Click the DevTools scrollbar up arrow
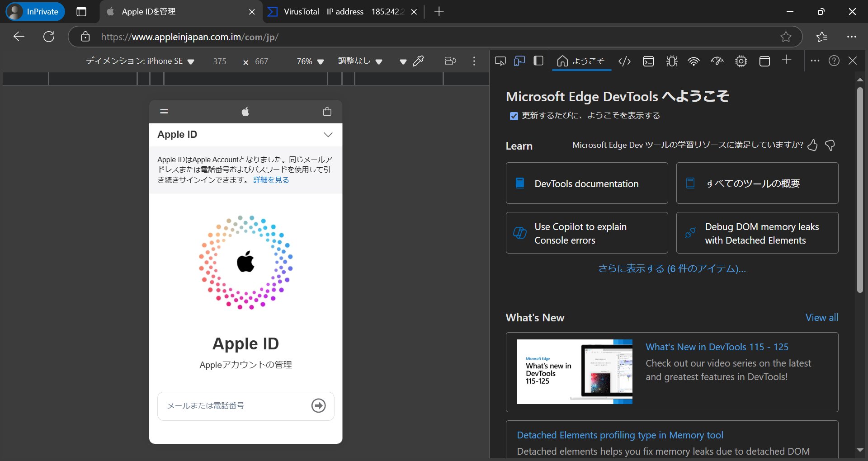The height and width of the screenshot is (461, 868). point(860,80)
